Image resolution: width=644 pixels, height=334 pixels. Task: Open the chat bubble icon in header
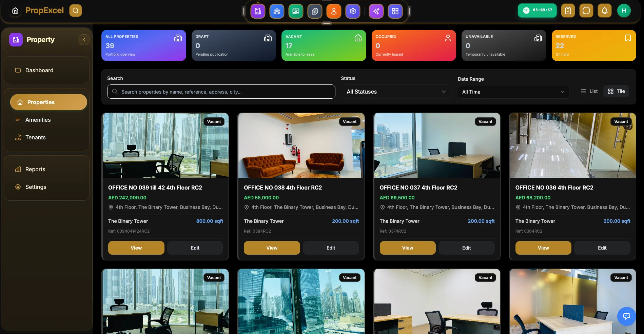click(x=586, y=11)
